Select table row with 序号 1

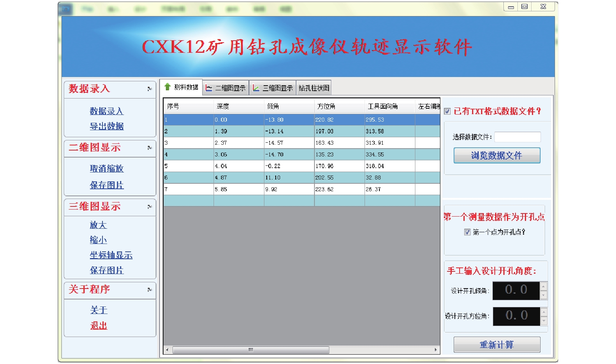302,120
